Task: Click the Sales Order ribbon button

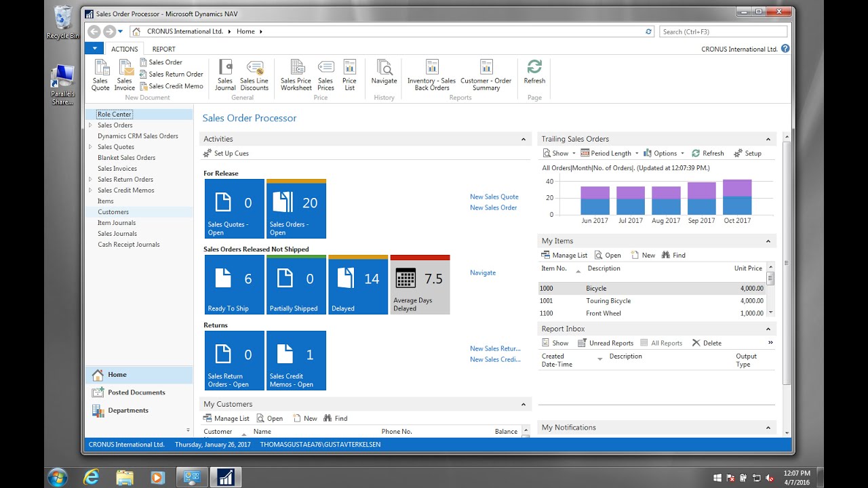Action: (161, 62)
